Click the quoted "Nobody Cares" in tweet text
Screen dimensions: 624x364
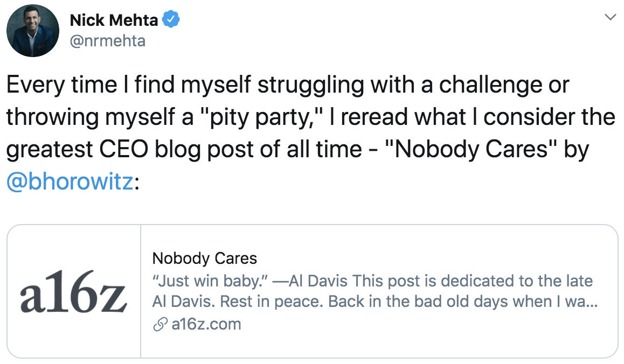pyautogui.click(x=471, y=149)
